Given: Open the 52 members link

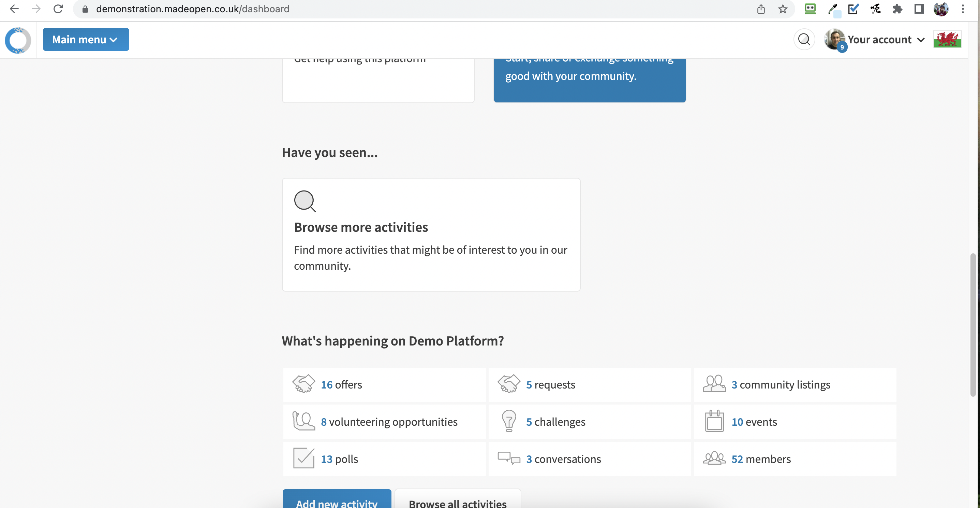Looking at the screenshot, I should (x=761, y=459).
